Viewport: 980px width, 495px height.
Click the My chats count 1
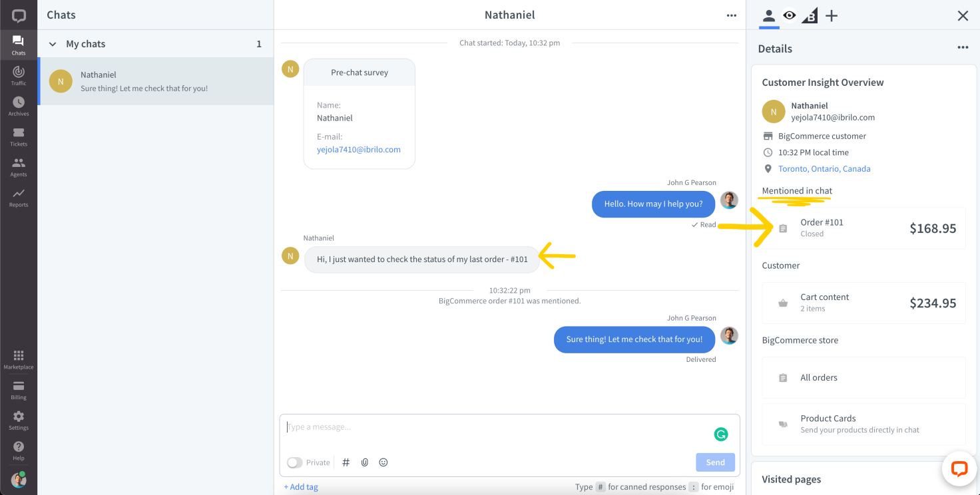click(259, 44)
